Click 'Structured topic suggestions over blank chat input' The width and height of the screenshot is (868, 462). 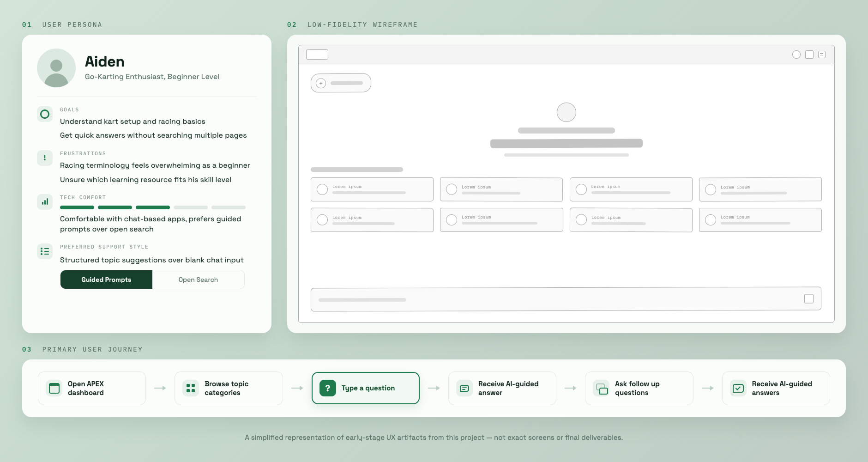151,260
